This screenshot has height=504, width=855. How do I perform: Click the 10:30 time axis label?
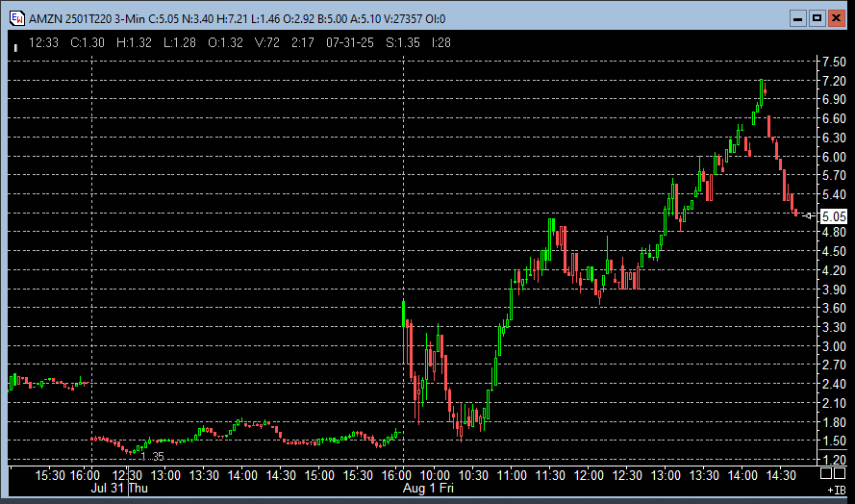(x=473, y=475)
